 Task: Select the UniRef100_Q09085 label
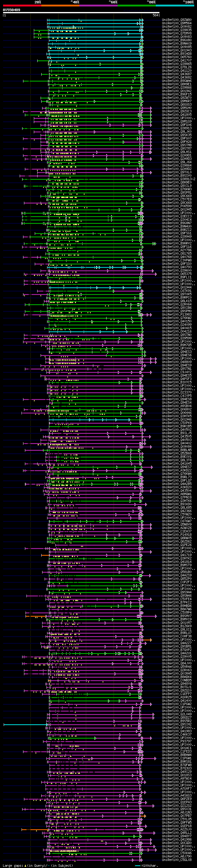177,47
